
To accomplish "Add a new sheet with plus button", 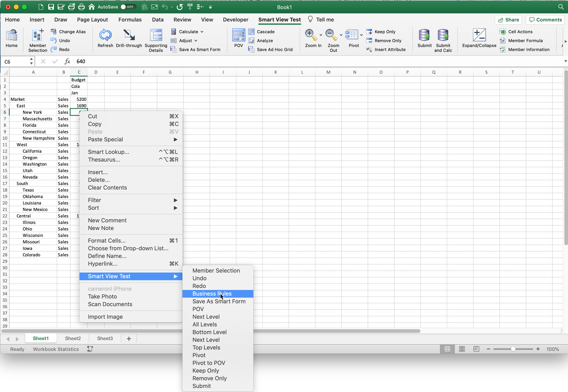I will point(129,339).
